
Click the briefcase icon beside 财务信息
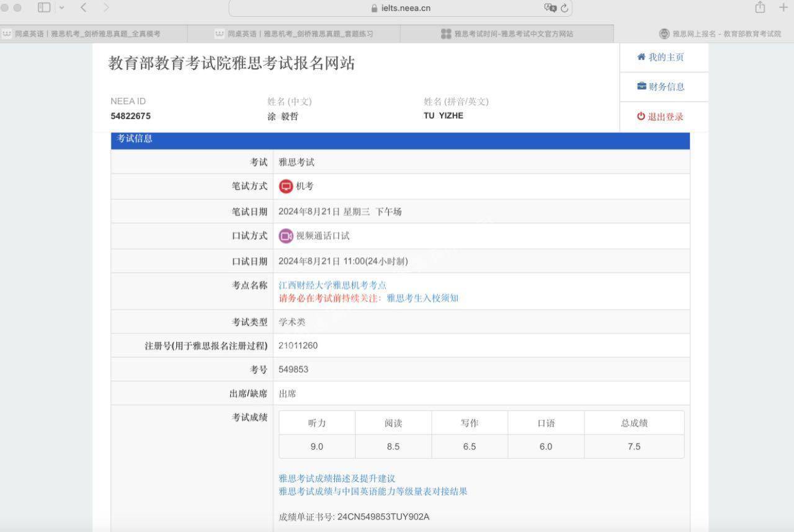641,86
